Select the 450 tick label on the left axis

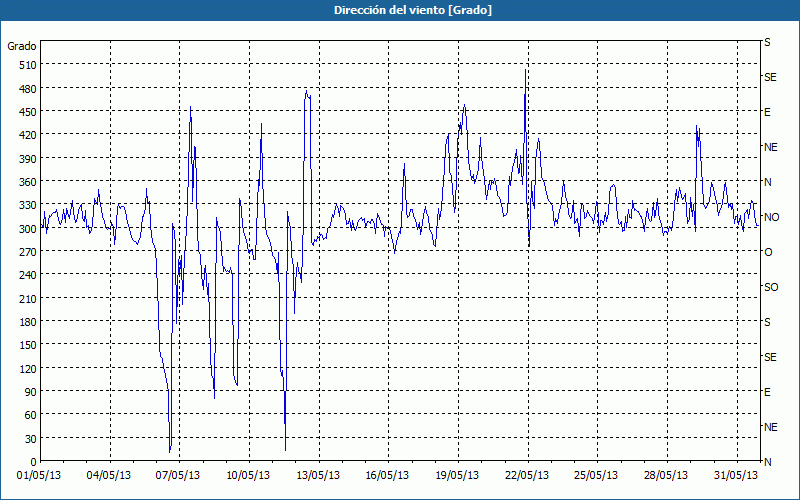(27, 112)
